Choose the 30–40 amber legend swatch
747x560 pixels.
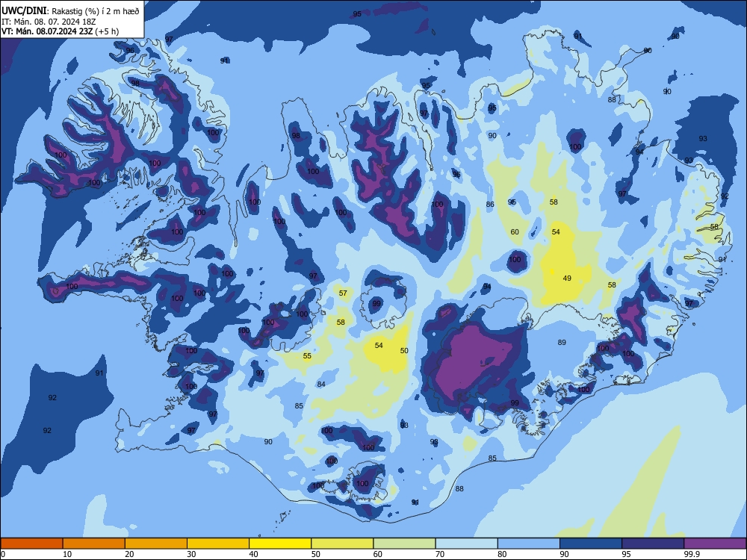pyautogui.click(x=218, y=544)
